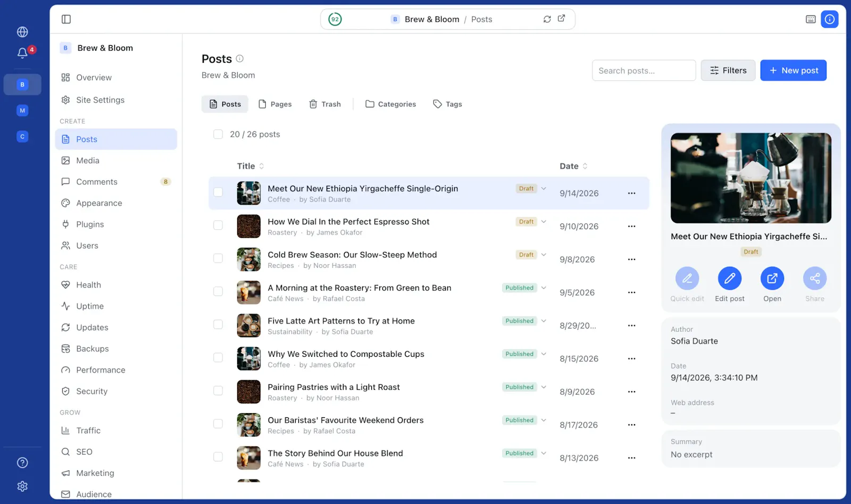Viewport: 851px width, 504px height.
Task: Open notifications bell with 4 badge
Action: point(22,53)
